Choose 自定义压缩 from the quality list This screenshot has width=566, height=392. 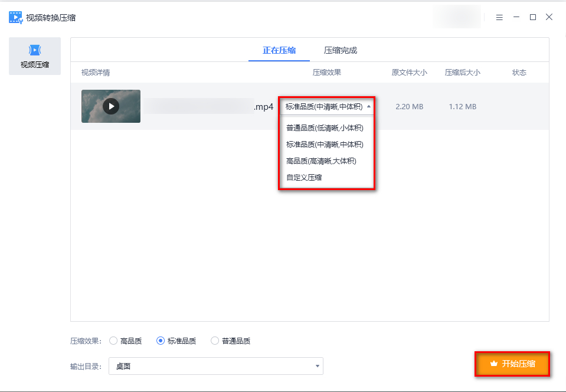[303, 177]
